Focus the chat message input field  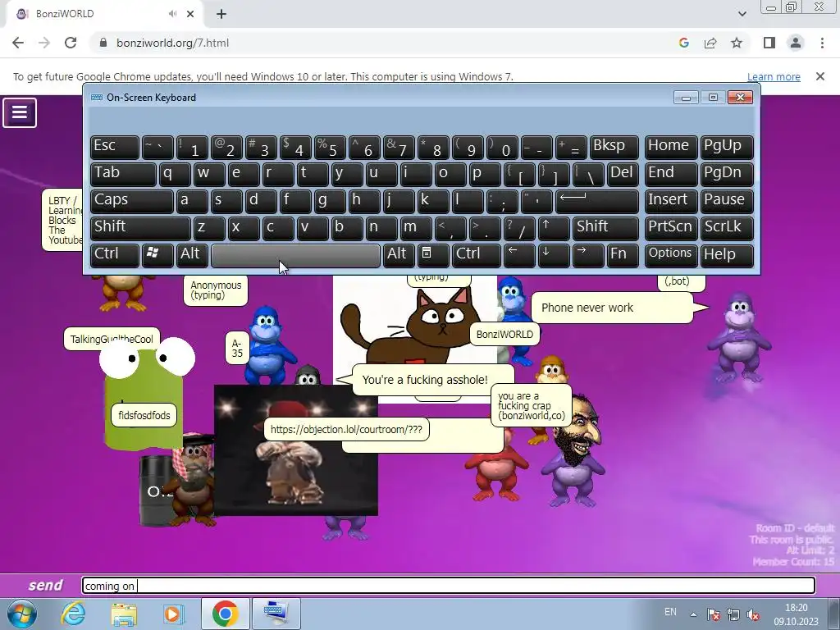click(x=449, y=586)
